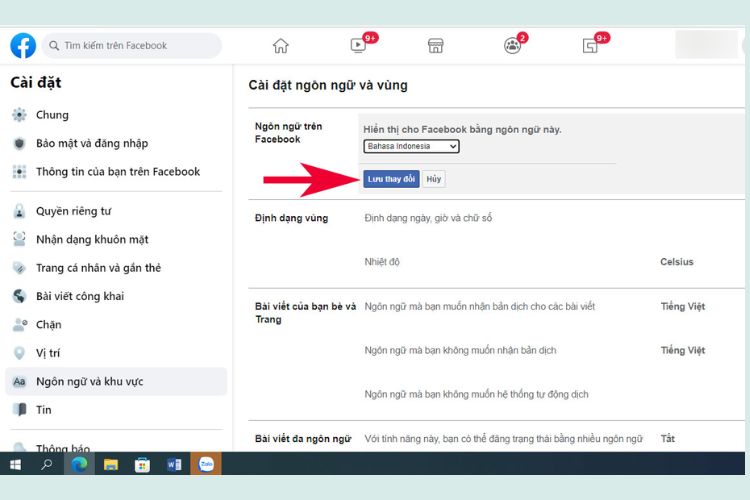Open Windows taskbar search
The height and width of the screenshot is (500, 750).
point(46,464)
